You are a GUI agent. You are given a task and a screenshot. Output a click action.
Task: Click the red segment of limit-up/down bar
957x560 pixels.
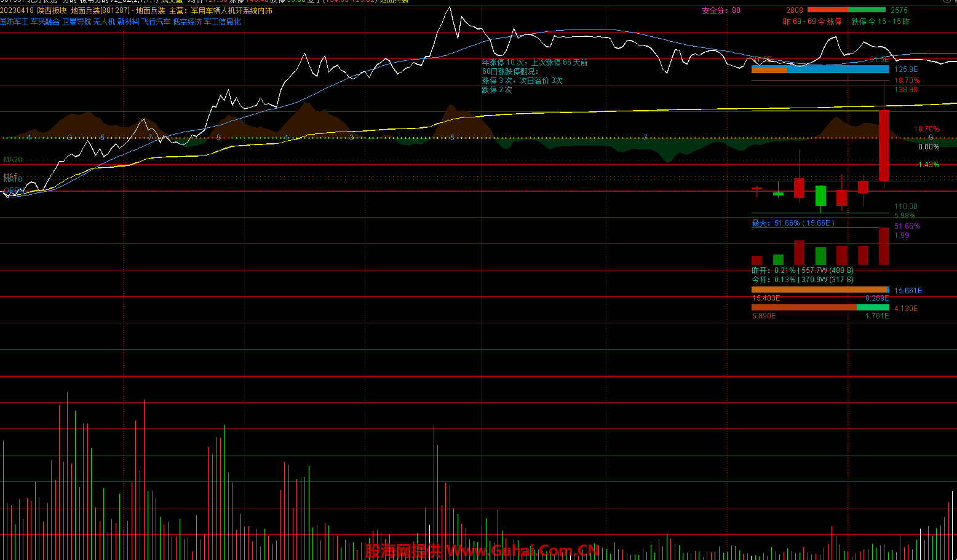point(827,10)
